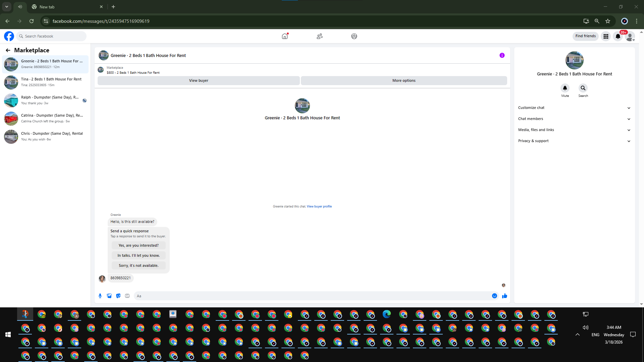Bookmark this page with the star

pyautogui.click(x=608, y=21)
